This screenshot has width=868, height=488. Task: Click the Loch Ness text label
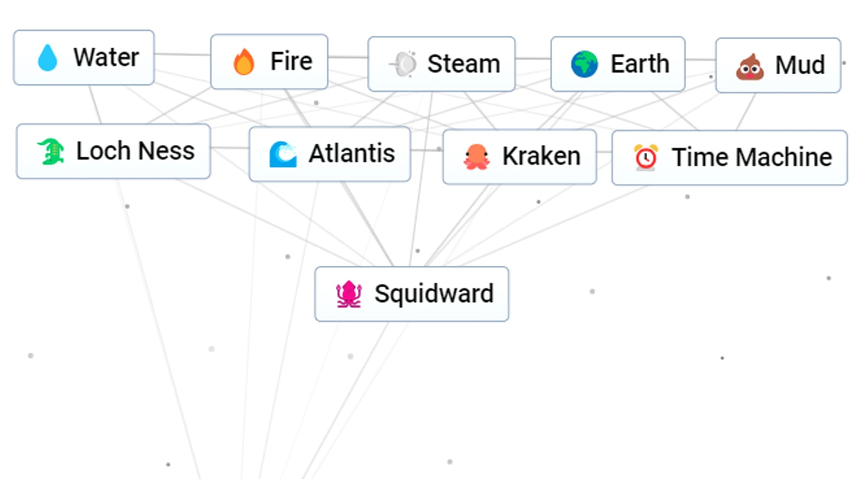point(135,151)
